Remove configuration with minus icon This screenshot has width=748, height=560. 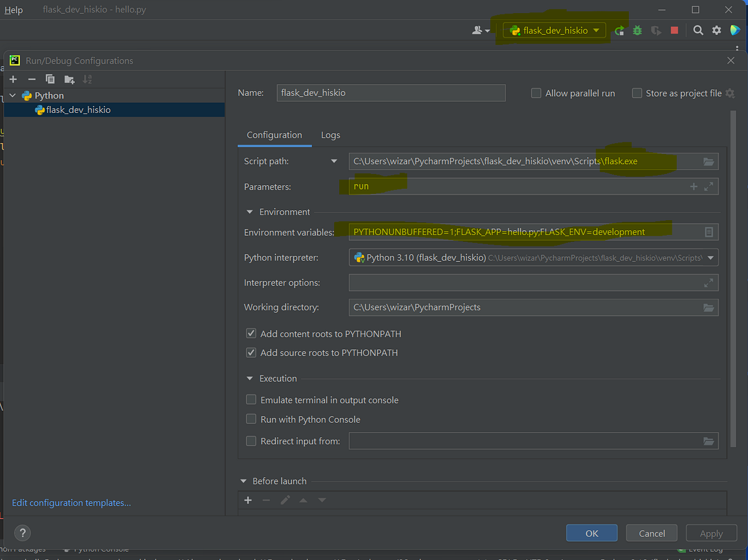tap(32, 79)
